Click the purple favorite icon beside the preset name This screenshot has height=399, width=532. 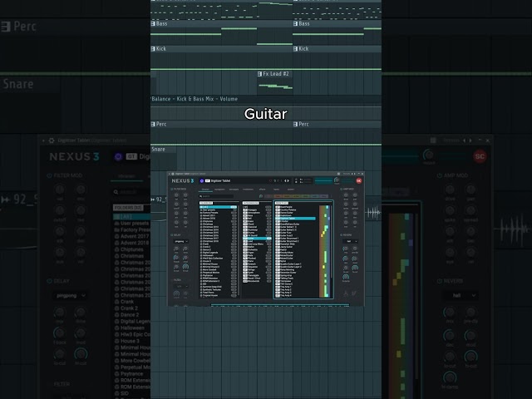pyautogui.click(x=202, y=181)
